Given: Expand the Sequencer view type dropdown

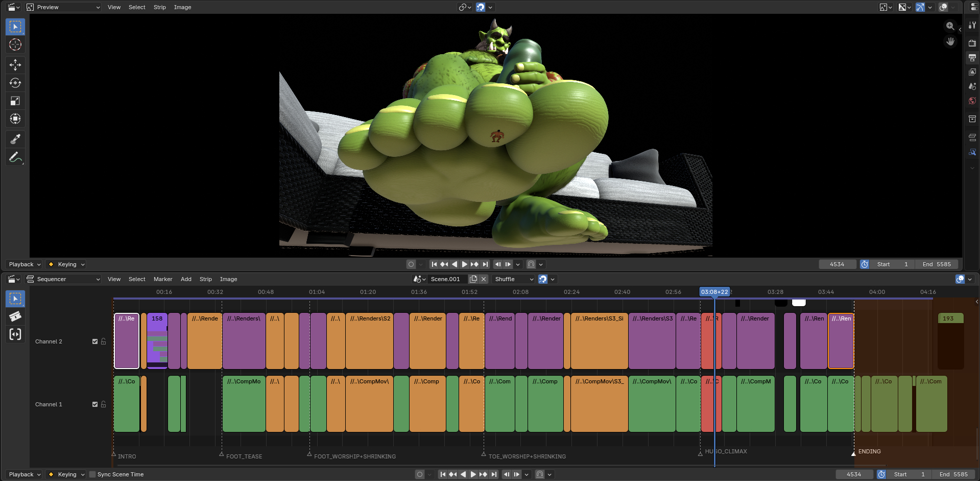Looking at the screenshot, I should pyautogui.click(x=63, y=279).
